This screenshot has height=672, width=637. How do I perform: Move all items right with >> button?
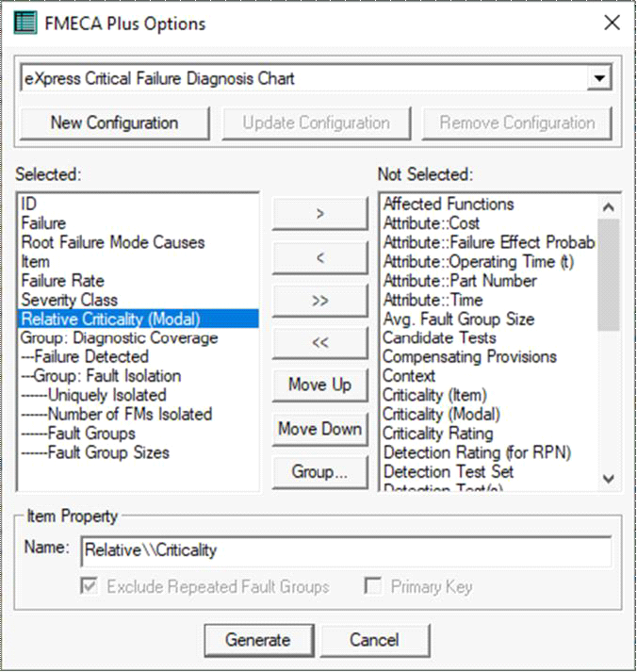click(x=320, y=301)
